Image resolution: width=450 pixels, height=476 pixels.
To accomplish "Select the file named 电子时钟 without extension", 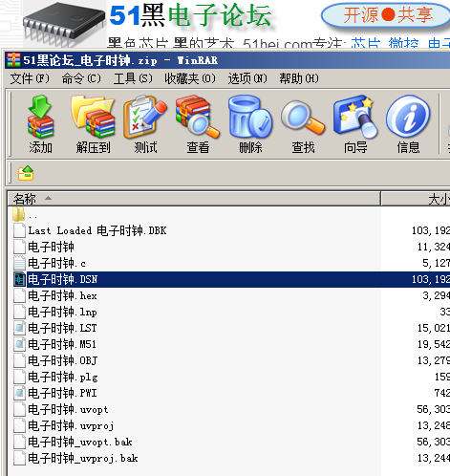I will pyautogui.click(x=51, y=247).
